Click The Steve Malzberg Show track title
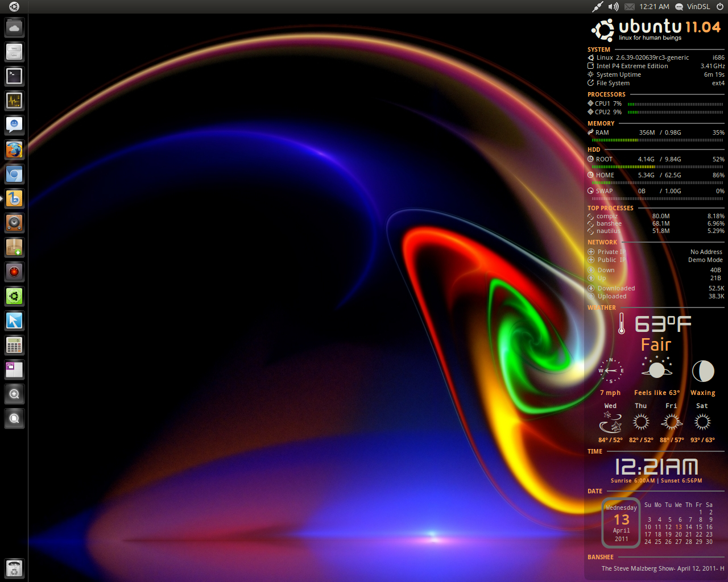The height and width of the screenshot is (582, 728). pos(663,568)
